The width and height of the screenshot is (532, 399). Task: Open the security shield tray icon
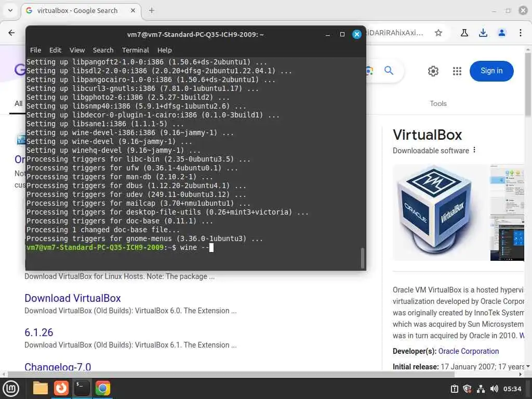[467, 389]
